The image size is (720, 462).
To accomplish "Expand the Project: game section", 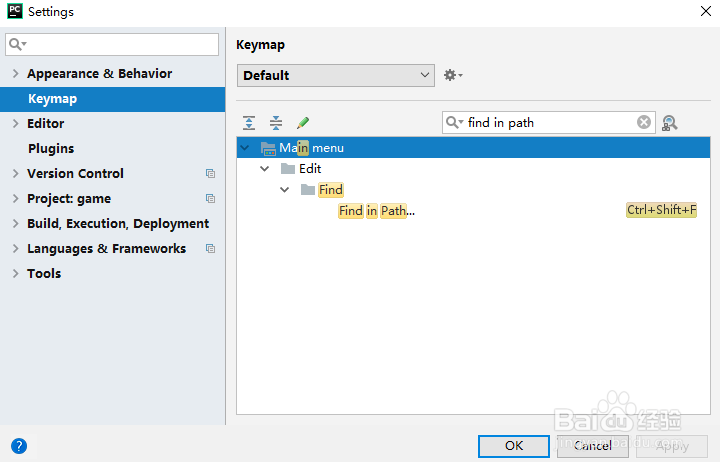I will point(16,198).
